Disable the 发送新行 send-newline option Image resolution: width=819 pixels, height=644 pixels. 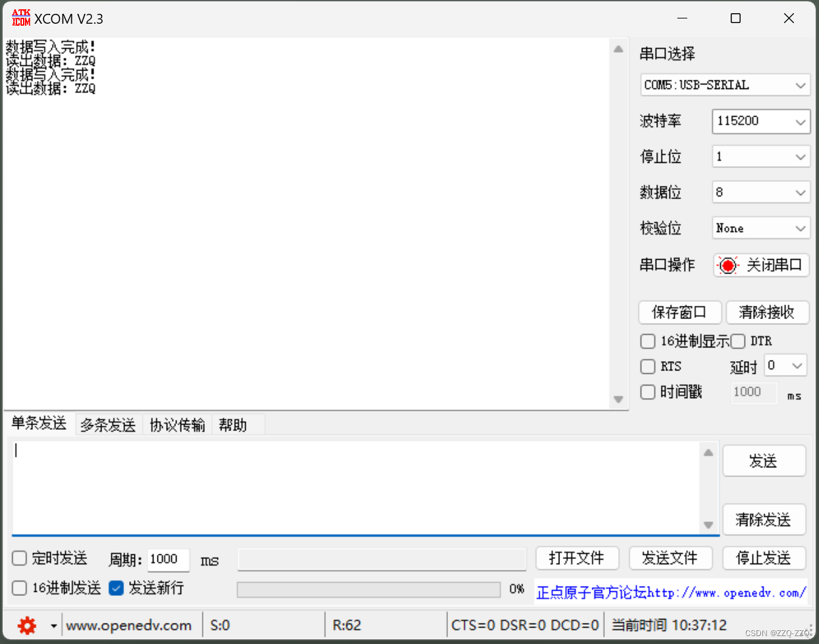pyautogui.click(x=117, y=588)
